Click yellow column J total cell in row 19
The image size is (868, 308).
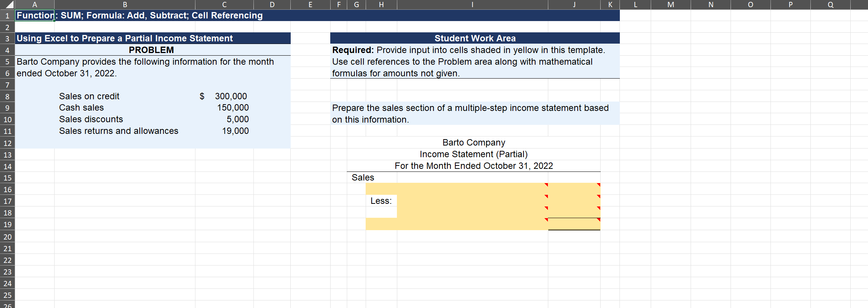pos(574,224)
